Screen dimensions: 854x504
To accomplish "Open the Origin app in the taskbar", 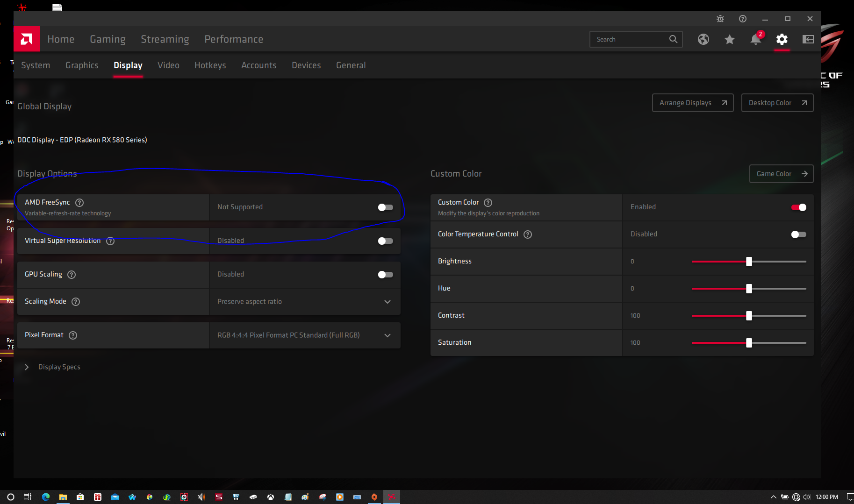I will [374, 497].
